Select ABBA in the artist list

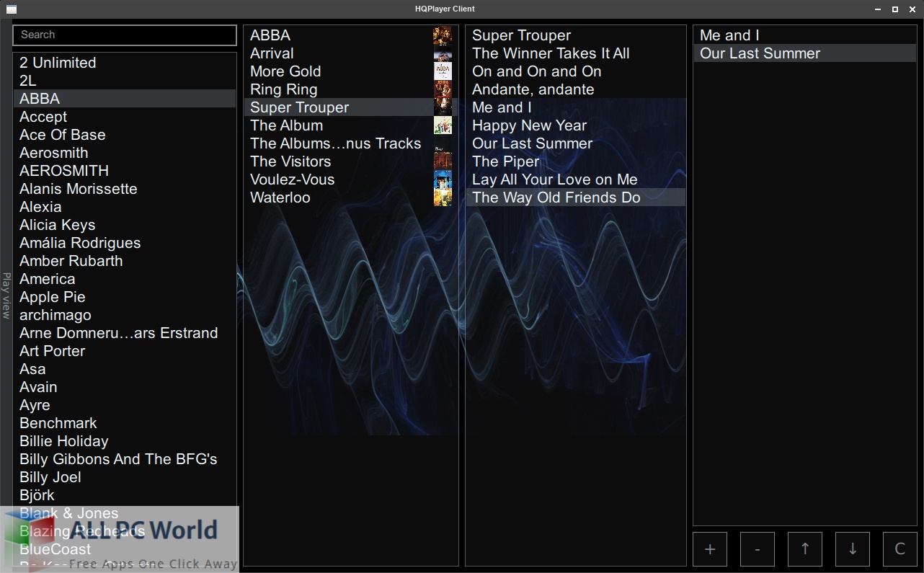(x=125, y=99)
